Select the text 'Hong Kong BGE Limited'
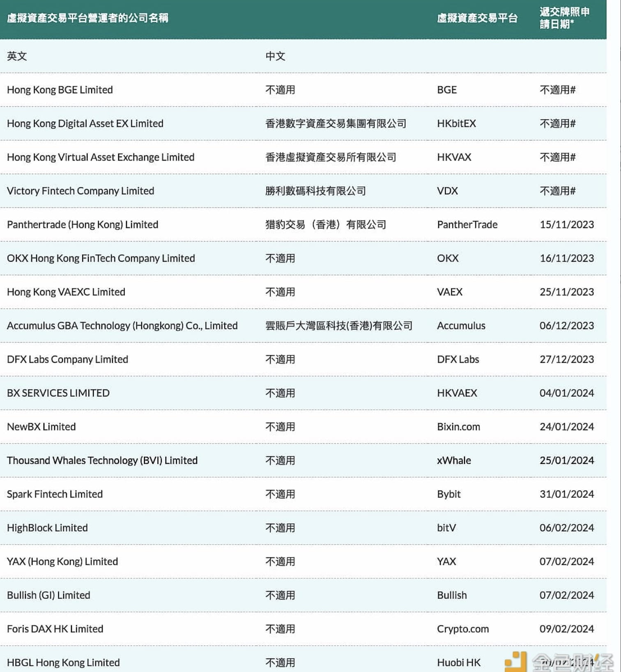This screenshot has height=672, width=621. tap(60, 90)
